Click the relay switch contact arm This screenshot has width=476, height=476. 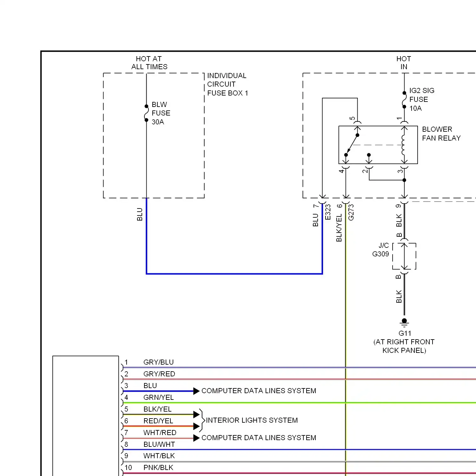coord(352,145)
